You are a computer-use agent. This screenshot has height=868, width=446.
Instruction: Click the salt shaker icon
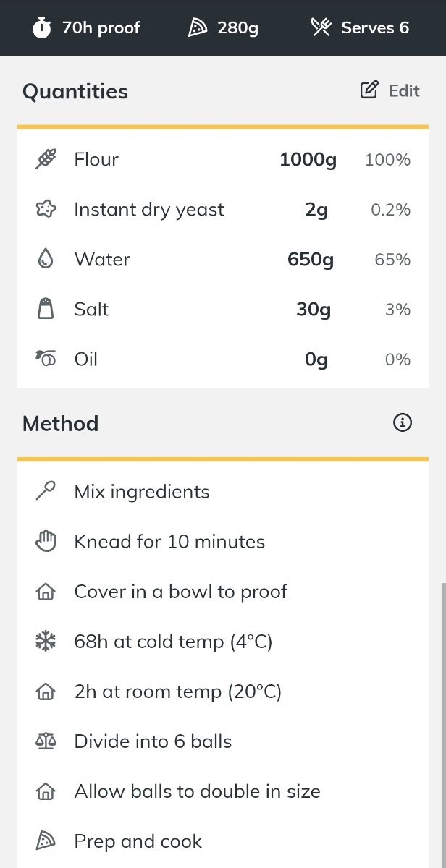click(x=46, y=309)
